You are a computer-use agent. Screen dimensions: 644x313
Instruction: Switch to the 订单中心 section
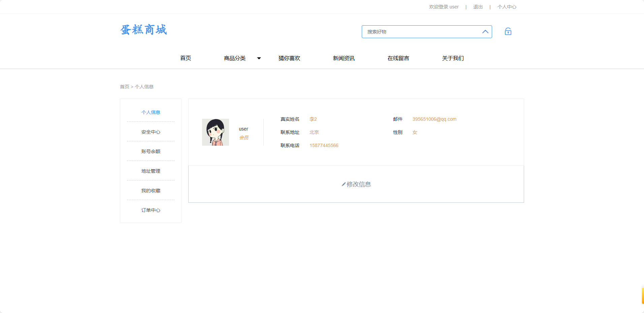click(151, 210)
